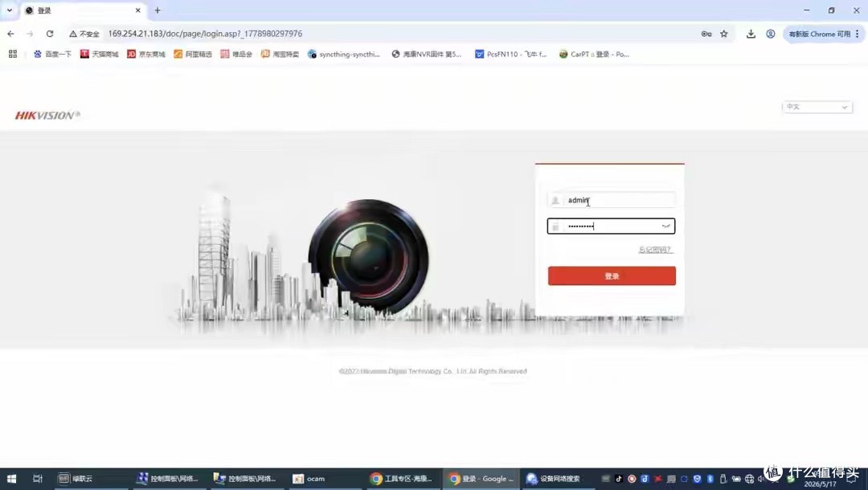Open tab search dropdown arrow
The width and height of the screenshot is (868, 490).
tap(10, 10)
